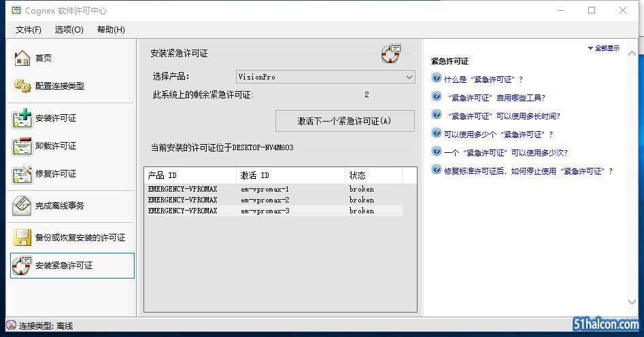Click the lifebuoy icon beside 安装紧急许可证 in sidebar
Viewport: 644px width, 337px height.
point(22,266)
